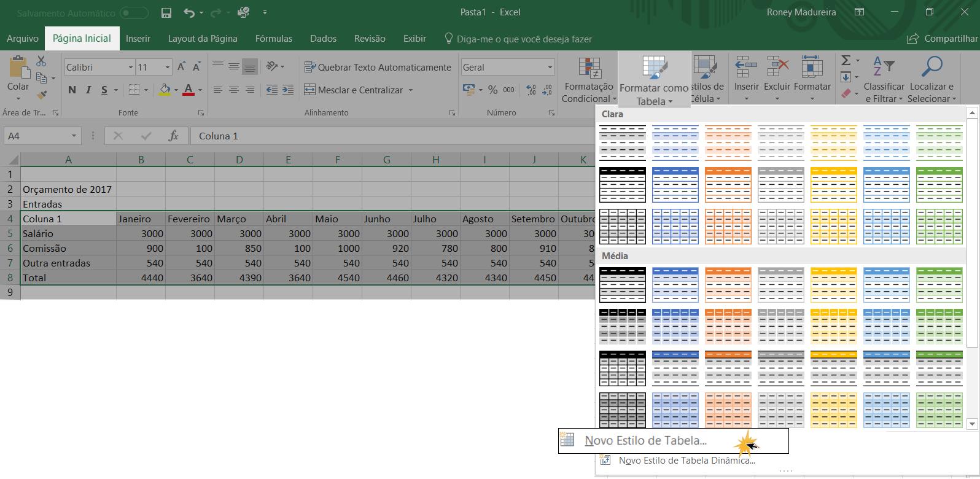
Task: Open Mesclar e Centralizar dropdown arrow
Action: [x=411, y=90]
